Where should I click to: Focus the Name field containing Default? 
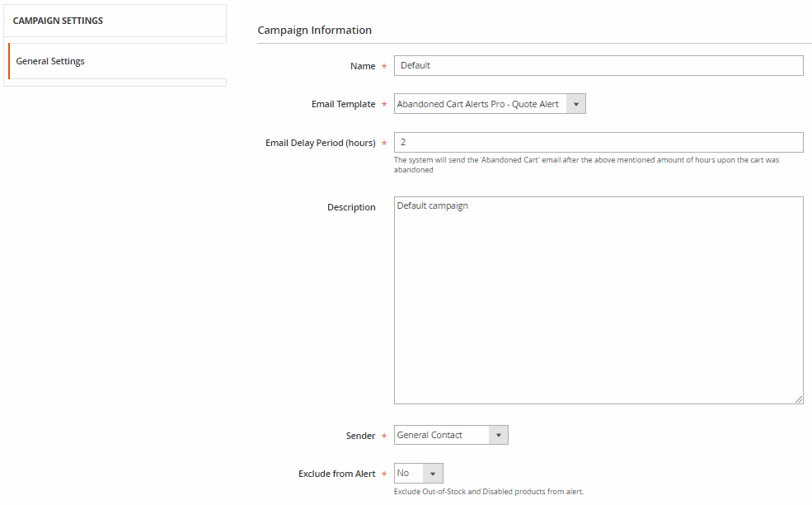click(x=598, y=65)
